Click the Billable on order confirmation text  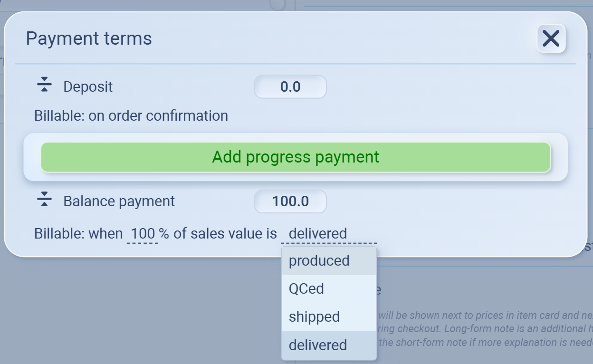pyautogui.click(x=131, y=116)
